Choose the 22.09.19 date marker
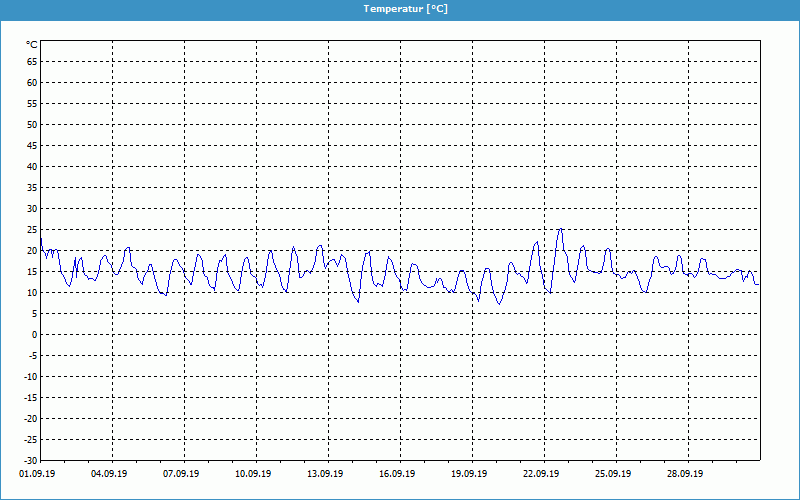The width and height of the screenshot is (800, 500). pos(542,474)
